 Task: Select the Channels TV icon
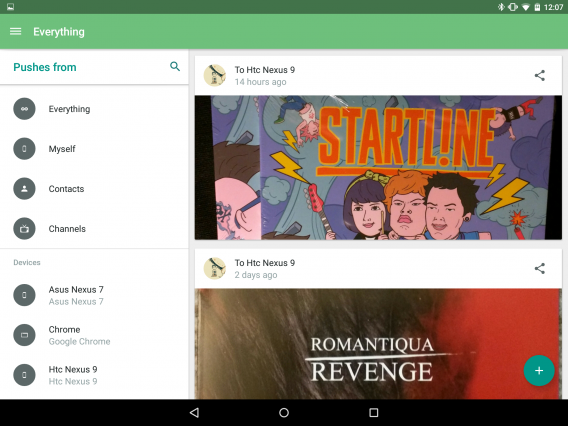pyautogui.click(x=24, y=229)
